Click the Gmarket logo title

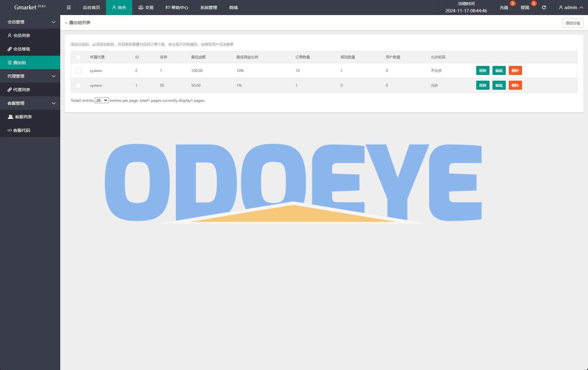30,7
